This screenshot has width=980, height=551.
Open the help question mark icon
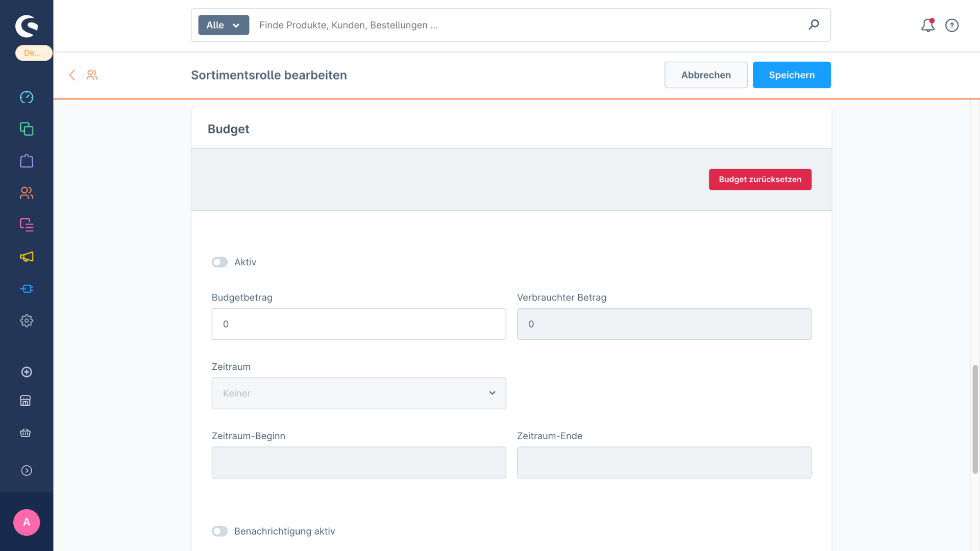tap(951, 25)
